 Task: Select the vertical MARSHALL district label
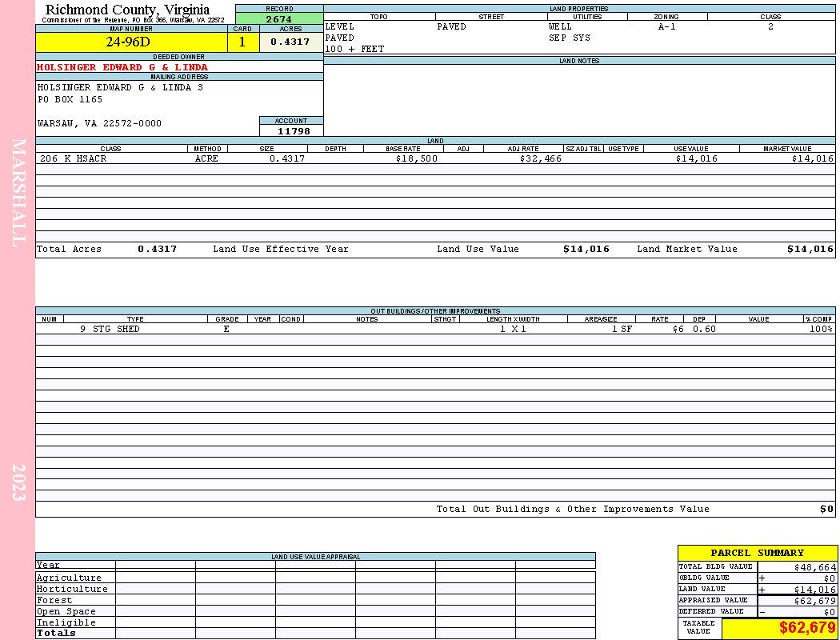click(18, 193)
